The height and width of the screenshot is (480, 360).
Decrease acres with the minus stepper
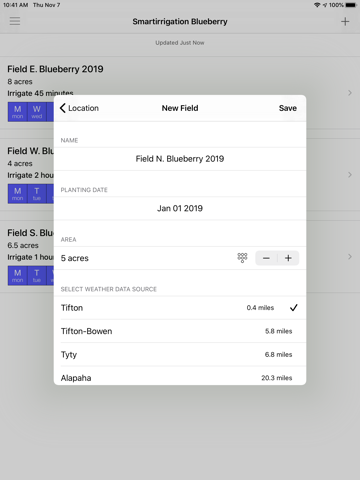coord(266,258)
